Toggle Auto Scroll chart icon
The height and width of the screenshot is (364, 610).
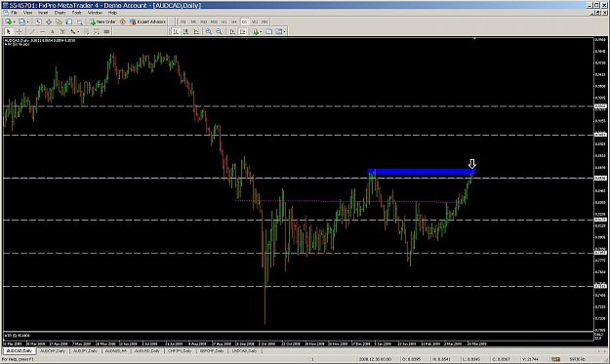point(232,32)
